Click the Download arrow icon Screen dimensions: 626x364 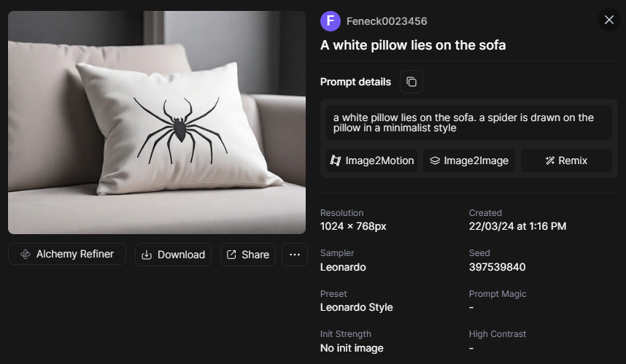147,255
